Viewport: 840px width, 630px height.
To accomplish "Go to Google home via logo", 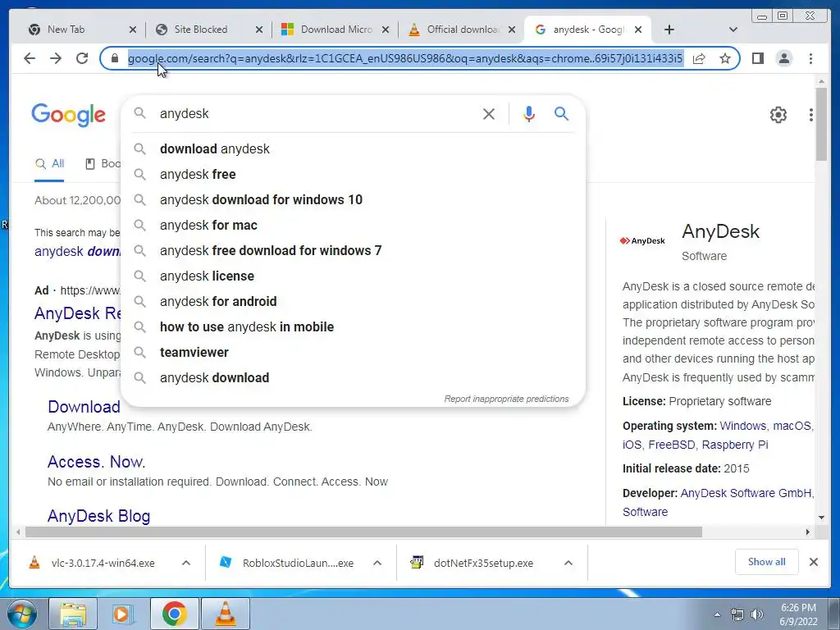I will point(69,115).
